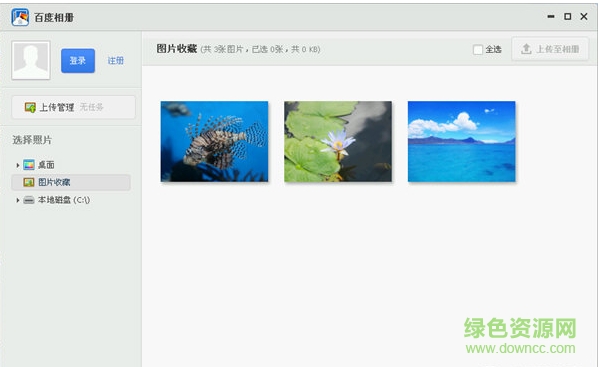Close the Baidu Album window
Viewport: 599px width, 367px height.
click(584, 16)
